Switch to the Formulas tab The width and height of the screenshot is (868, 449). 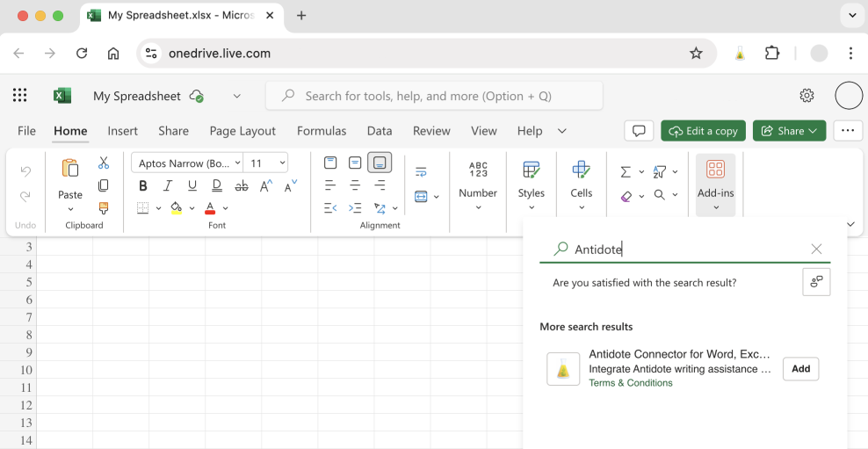pos(322,131)
